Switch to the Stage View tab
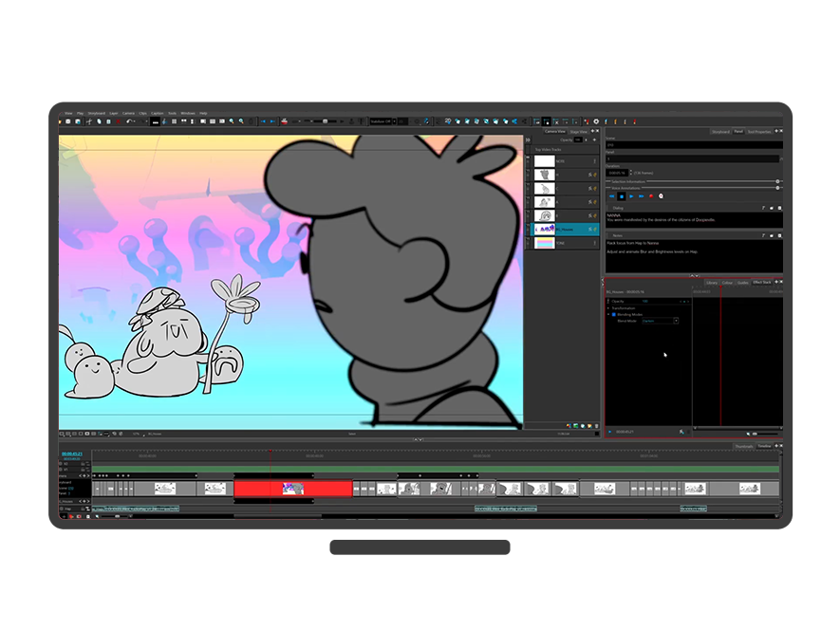 (579, 132)
